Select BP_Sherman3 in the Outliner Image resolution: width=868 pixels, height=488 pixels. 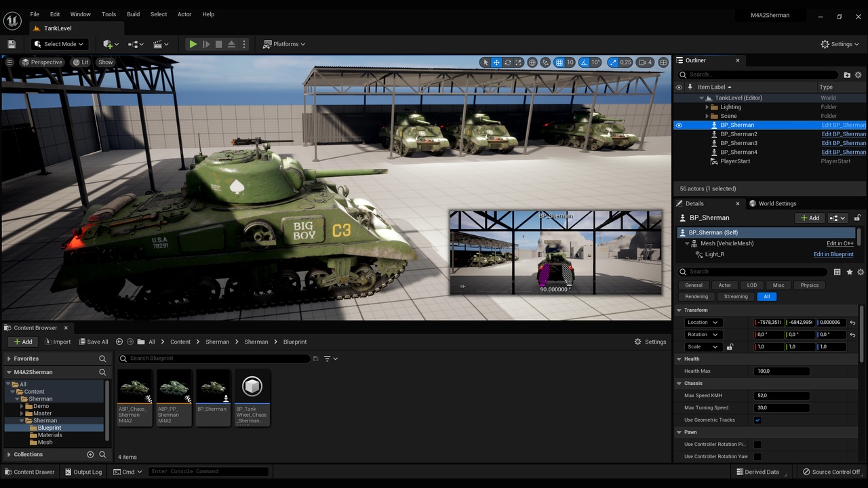738,143
